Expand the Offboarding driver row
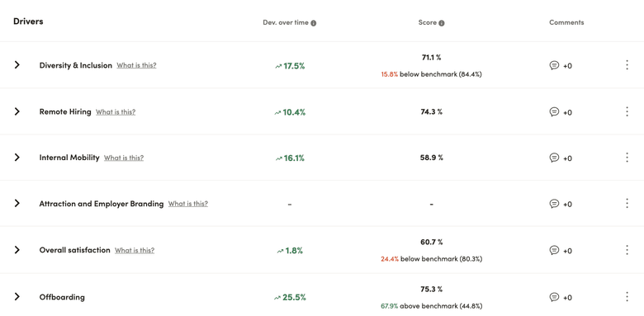This screenshot has width=644, height=316. pos(17,296)
